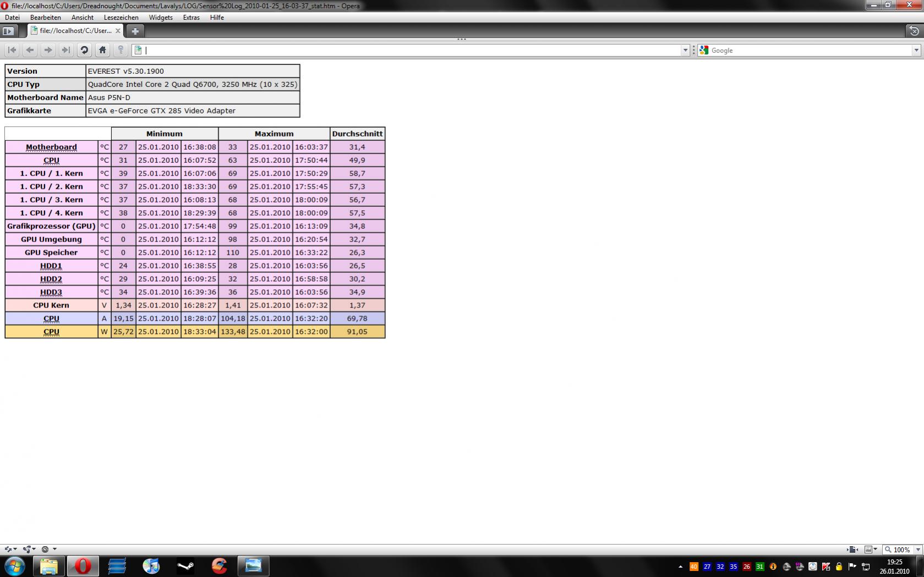Open the Ansicht menu
Image resolution: width=924 pixels, height=577 pixels.
click(x=83, y=18)
